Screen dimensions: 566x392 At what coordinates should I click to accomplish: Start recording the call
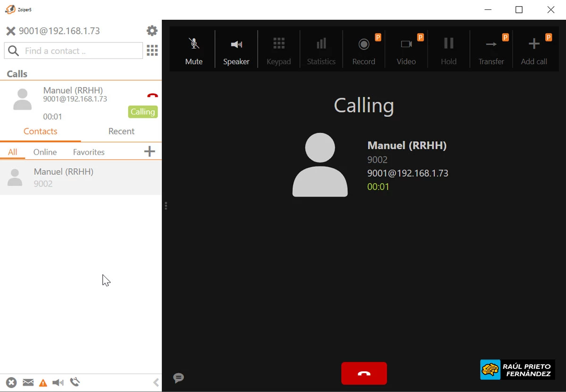click(x=364, y=50)
